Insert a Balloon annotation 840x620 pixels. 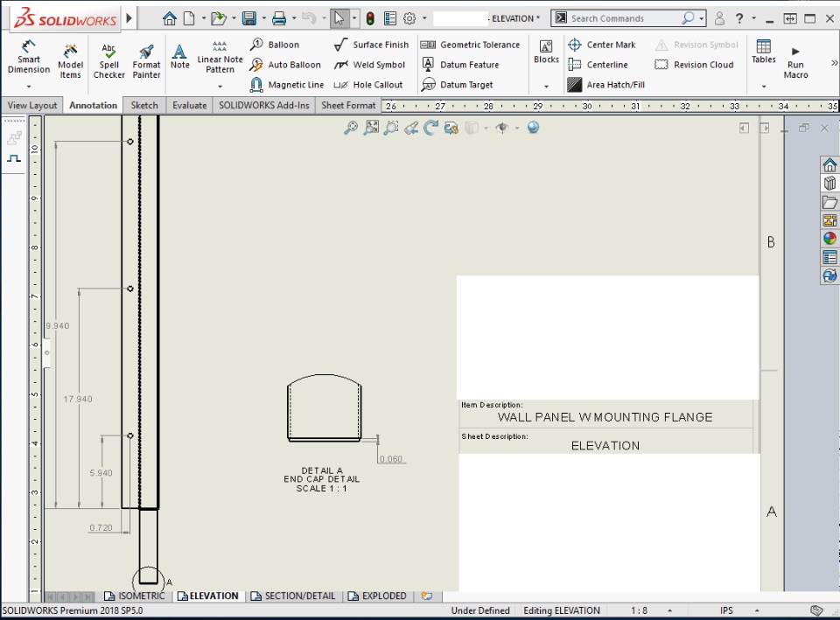(x=275, y=45)
